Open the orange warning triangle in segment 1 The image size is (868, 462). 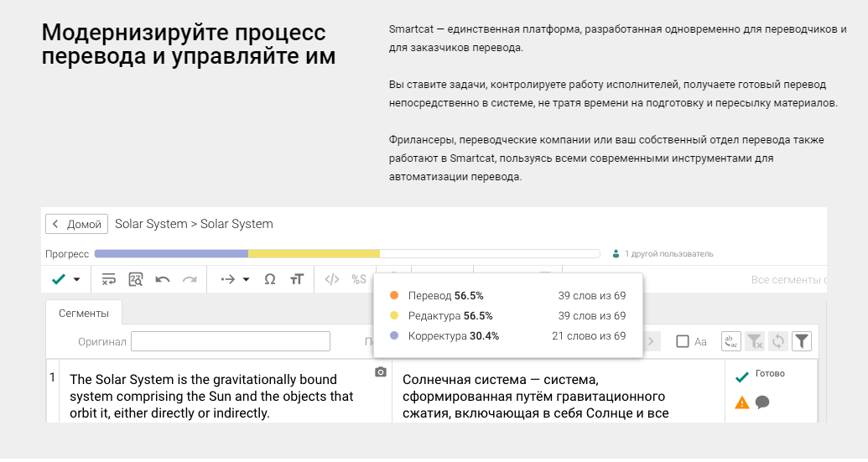pos(742,402)
